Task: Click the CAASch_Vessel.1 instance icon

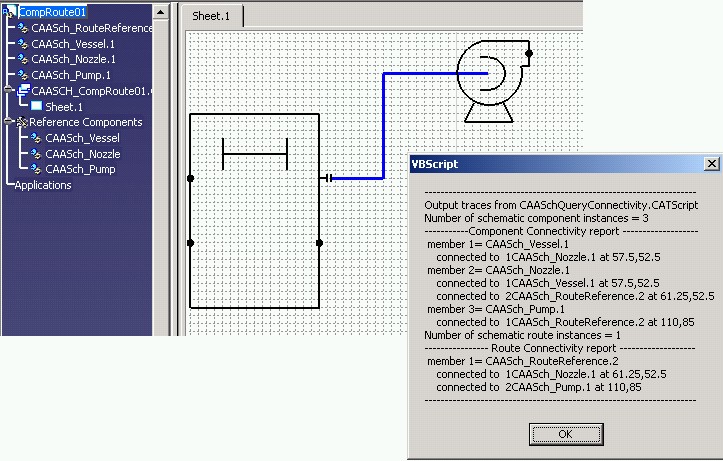Action: (x=23, y=44)
